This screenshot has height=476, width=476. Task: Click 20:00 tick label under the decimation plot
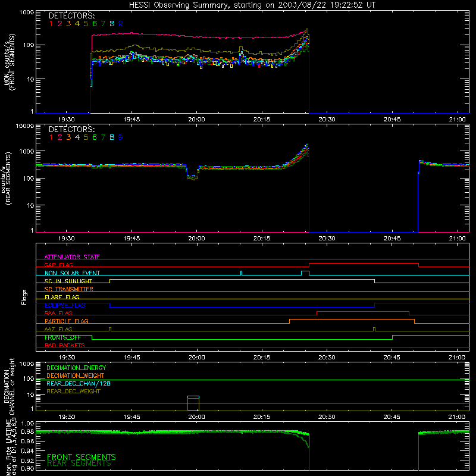(x=196, y=417)
